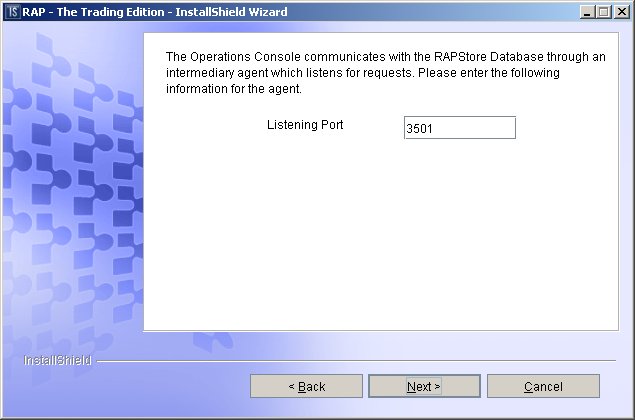Click the Next > button
The height and width of the screenshot is (420, 635).
point(424,386)
